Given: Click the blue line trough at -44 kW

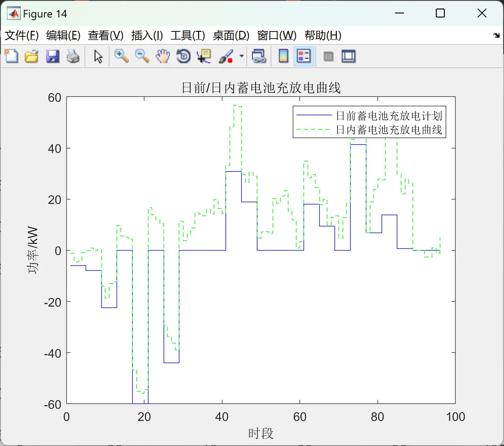Looking at the screenshot, I should [x=171, y=363].
